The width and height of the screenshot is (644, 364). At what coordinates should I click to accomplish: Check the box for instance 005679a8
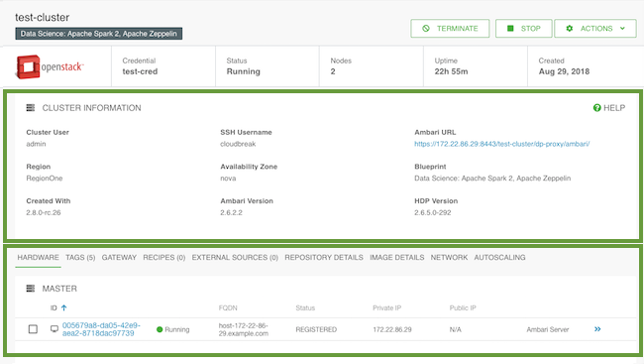pyautogui.click(x=33, y=329)
